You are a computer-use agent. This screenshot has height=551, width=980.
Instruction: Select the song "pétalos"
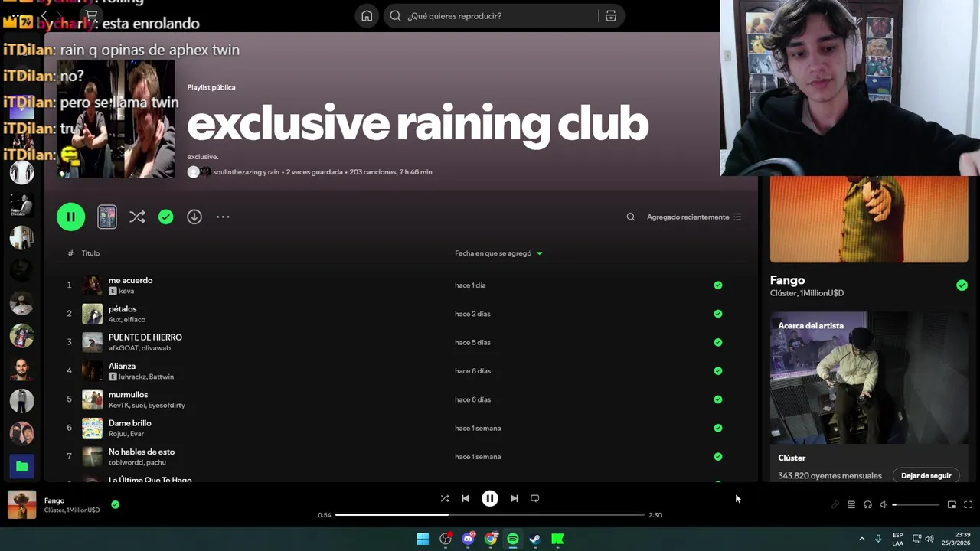pyautogui.click(x=122, y=309)
